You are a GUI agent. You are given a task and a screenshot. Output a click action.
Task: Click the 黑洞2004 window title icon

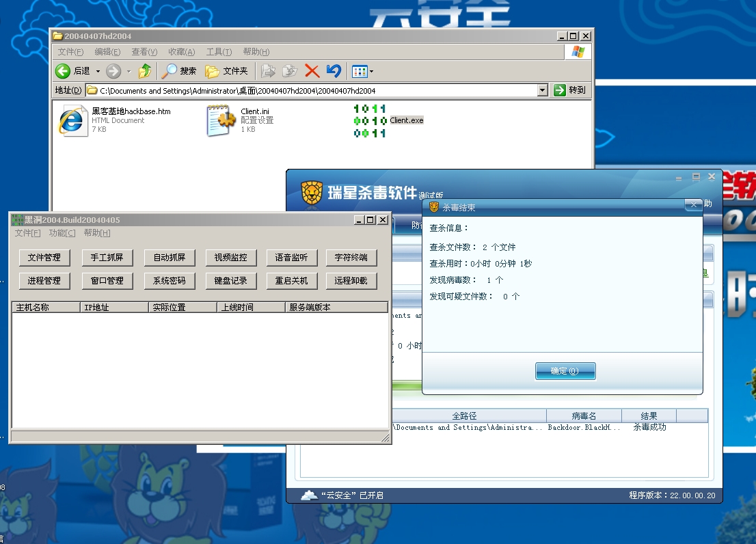(x=17, y=220)
